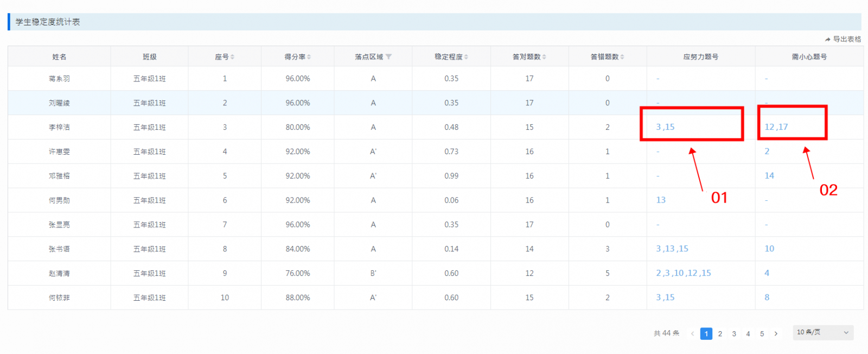Open question link 12,17 in 需小心题号
Viewport: 868px width, 354px height.
(x=776, y=127)
